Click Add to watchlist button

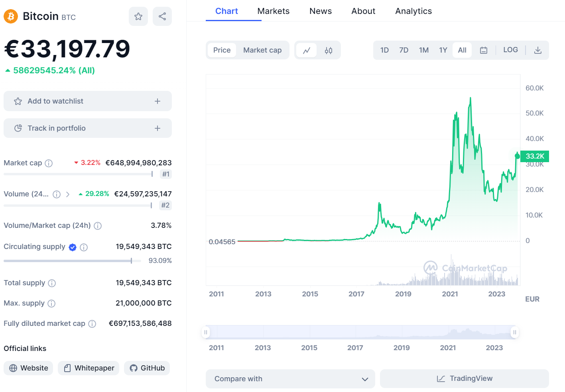pyautogui.click(x=88, y=101)
